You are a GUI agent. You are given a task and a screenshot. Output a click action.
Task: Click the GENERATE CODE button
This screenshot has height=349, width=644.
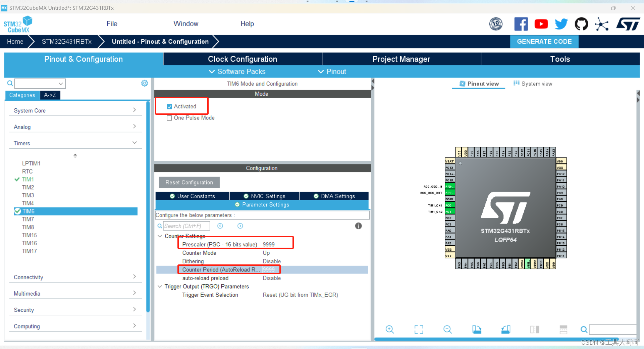pos(544,42)
